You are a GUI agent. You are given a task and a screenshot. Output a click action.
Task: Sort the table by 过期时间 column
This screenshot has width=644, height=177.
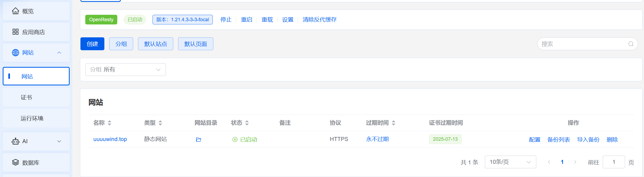pos(394,123)
